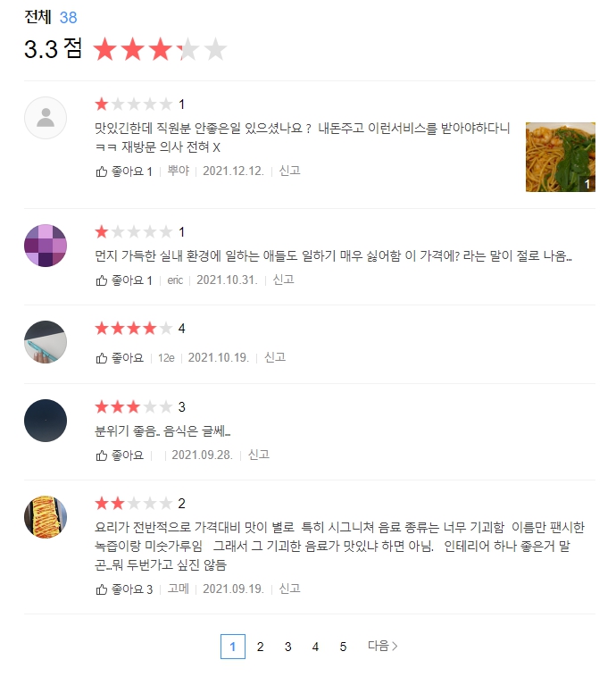Go to review page 3
Viewport: 616px width, 685px height.
pyautogui.click(x=287, y=647)
